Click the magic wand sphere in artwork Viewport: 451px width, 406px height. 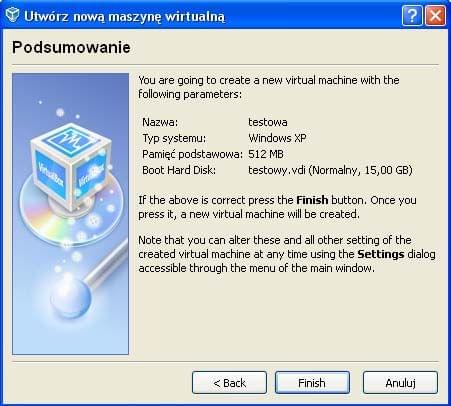coord(71,297)
